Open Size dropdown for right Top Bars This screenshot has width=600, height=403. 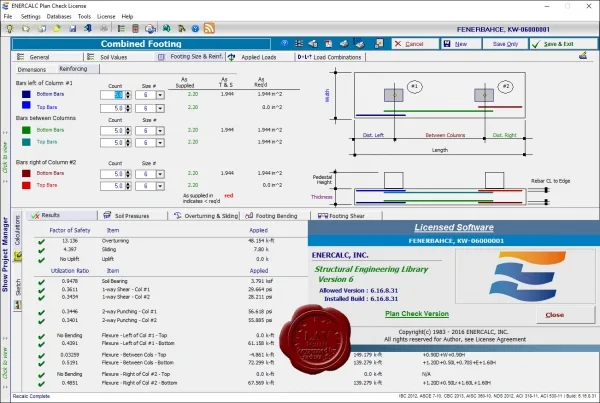(160, 186)
